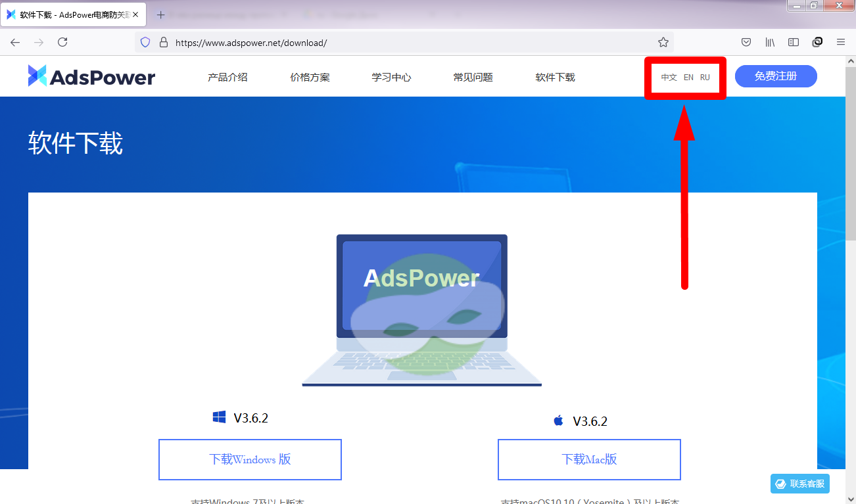Open the hamburger application menu

point(841,42)
